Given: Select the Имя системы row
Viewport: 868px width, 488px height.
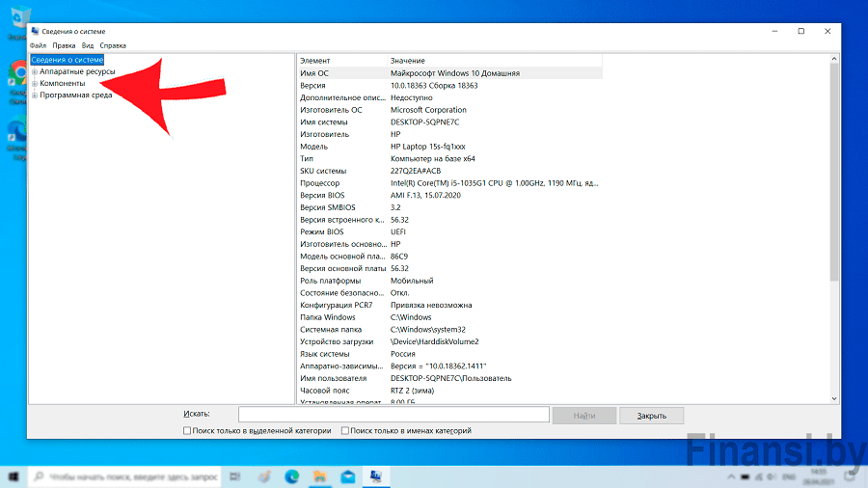Looking at the screenshot, I should pos(449,122).
